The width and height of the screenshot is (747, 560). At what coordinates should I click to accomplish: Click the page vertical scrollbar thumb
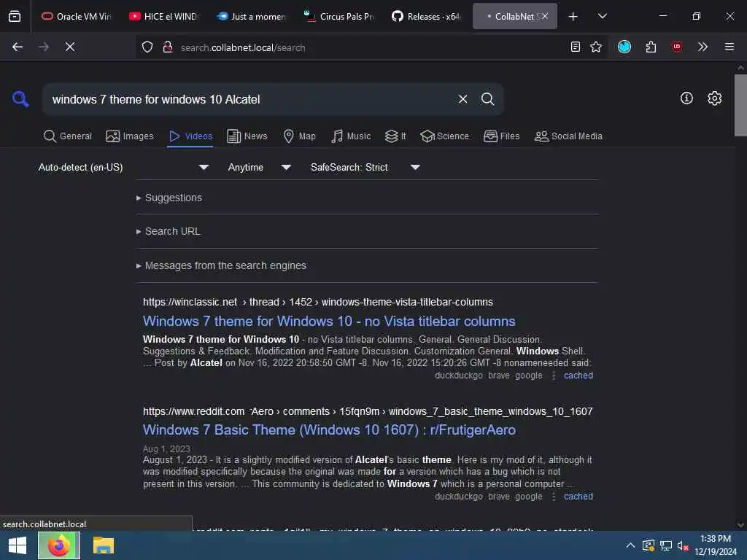pyautogui.click(x=740, y=105)
